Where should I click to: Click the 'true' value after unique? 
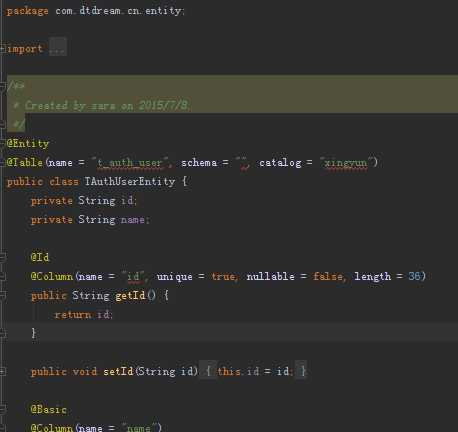[223, 277]
